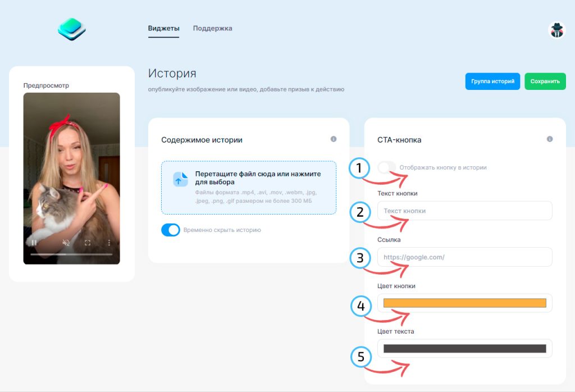Open the dark Цвет текста swatch
Image resolution: width=575 pixels, height=392 pixels.
(x=464, y=348)
